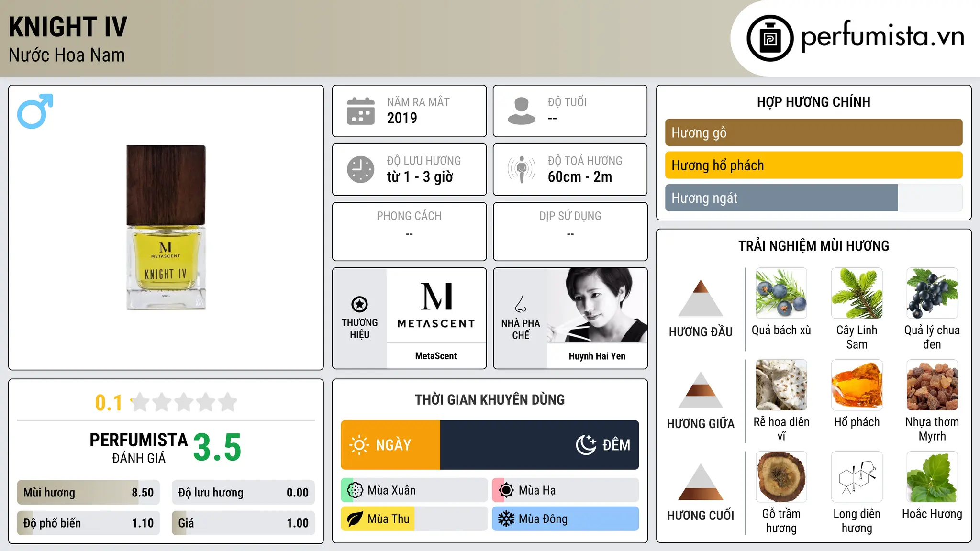Screen dimensions: 980x551
Task: Open the Quả bách xù note image
Action: (x=781, y=293)
